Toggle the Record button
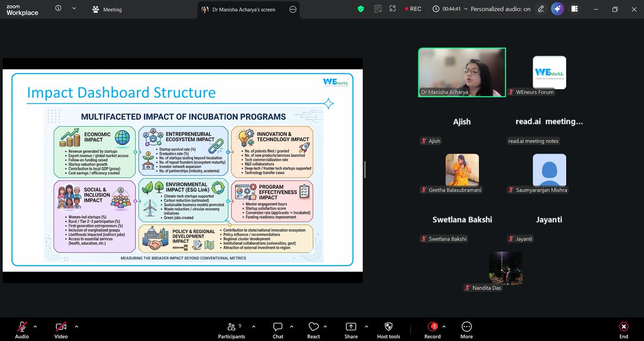The image size is (644, 341). [x=433, y=329]
